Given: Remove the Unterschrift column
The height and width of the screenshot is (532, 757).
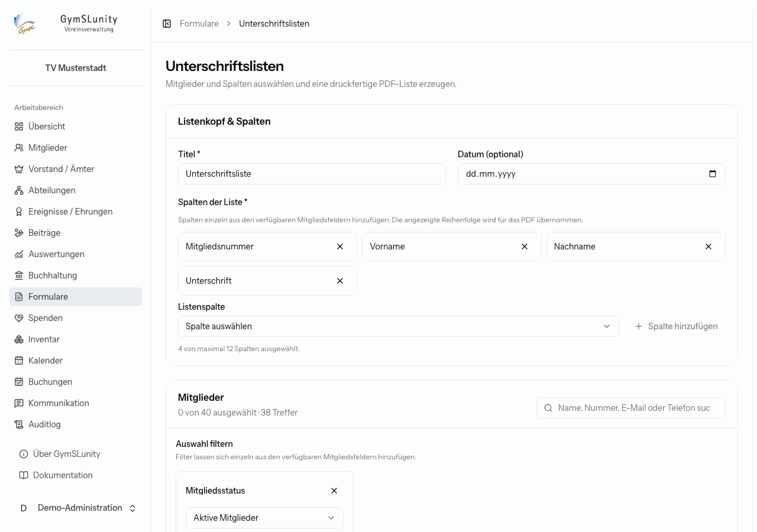Looking at the screenshot, I should point(340,281).
